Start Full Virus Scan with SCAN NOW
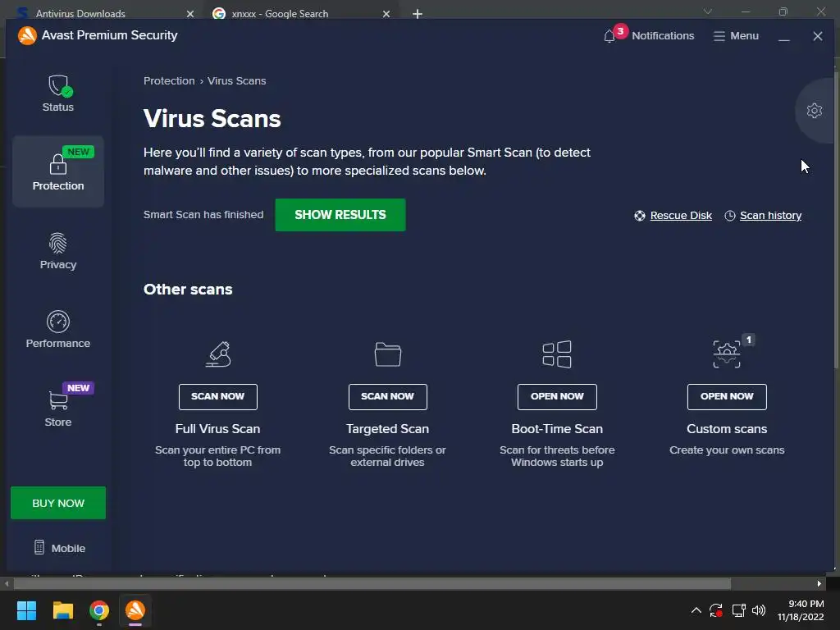 pyautogui.click(x=218, y=396)
